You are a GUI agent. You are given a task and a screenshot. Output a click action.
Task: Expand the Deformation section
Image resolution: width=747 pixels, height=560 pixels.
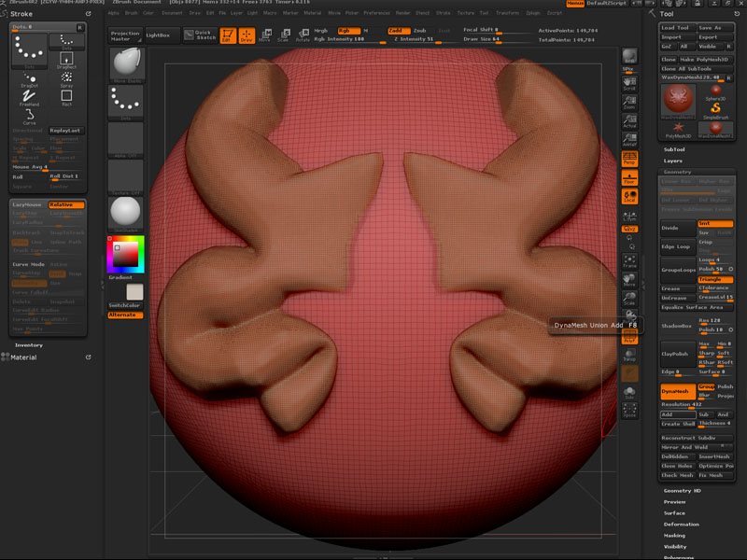[682, 525]
